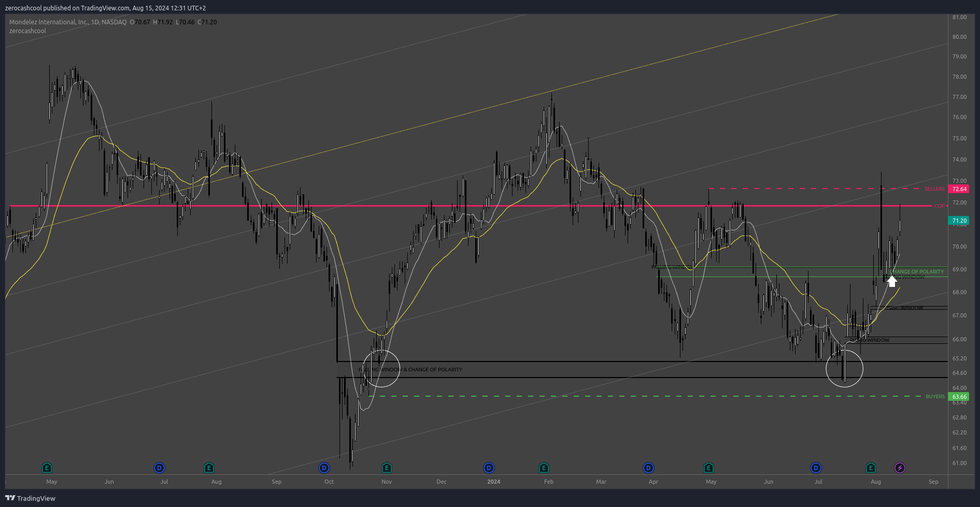Screen dimensions: 980x507
Task: Open the dividend D marker above the Oct label
Action: tap(324, 468)
